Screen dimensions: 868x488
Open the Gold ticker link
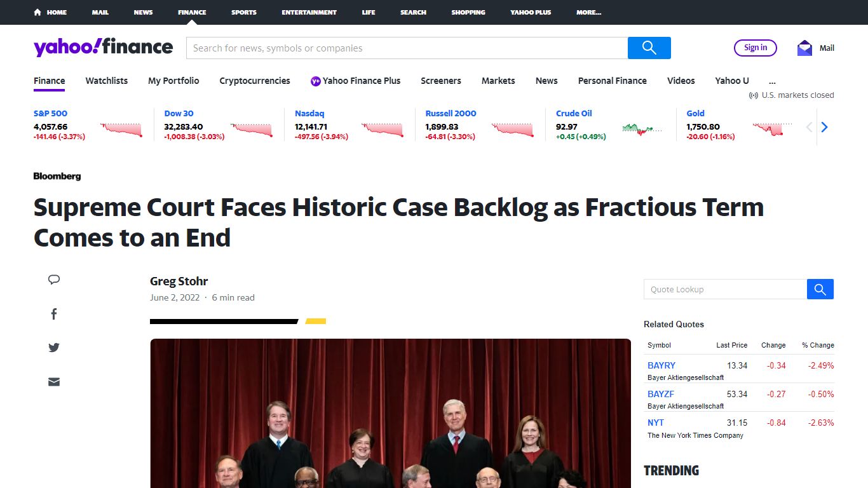coord(695,113)
